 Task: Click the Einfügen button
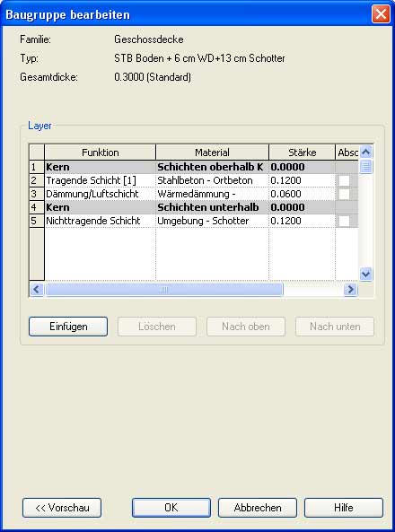[x=68, y=327]
